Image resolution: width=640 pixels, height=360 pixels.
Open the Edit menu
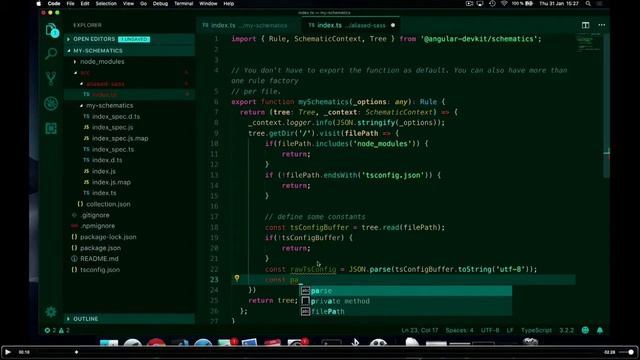[x=85, y=4]
